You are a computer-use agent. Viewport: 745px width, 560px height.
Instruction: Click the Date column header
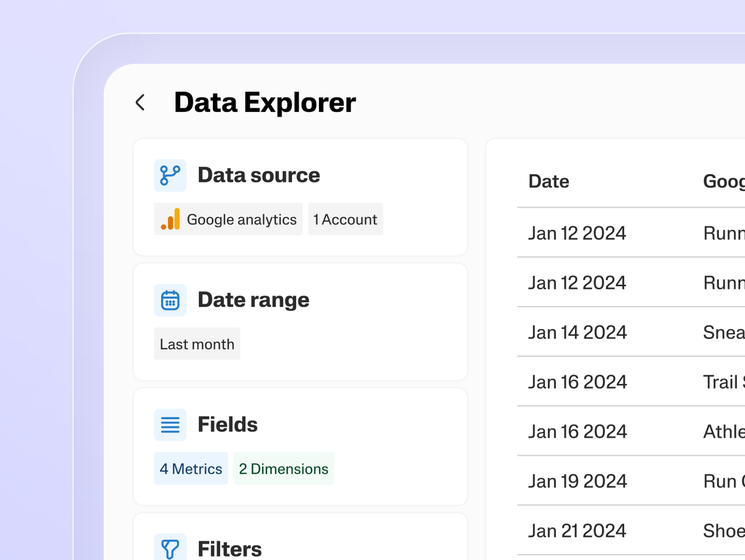pyautogui.click(x=549, y=182)
